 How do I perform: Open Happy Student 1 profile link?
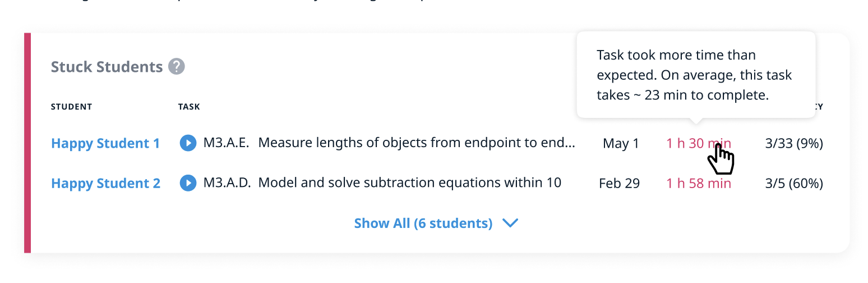[x=105, y=144]
